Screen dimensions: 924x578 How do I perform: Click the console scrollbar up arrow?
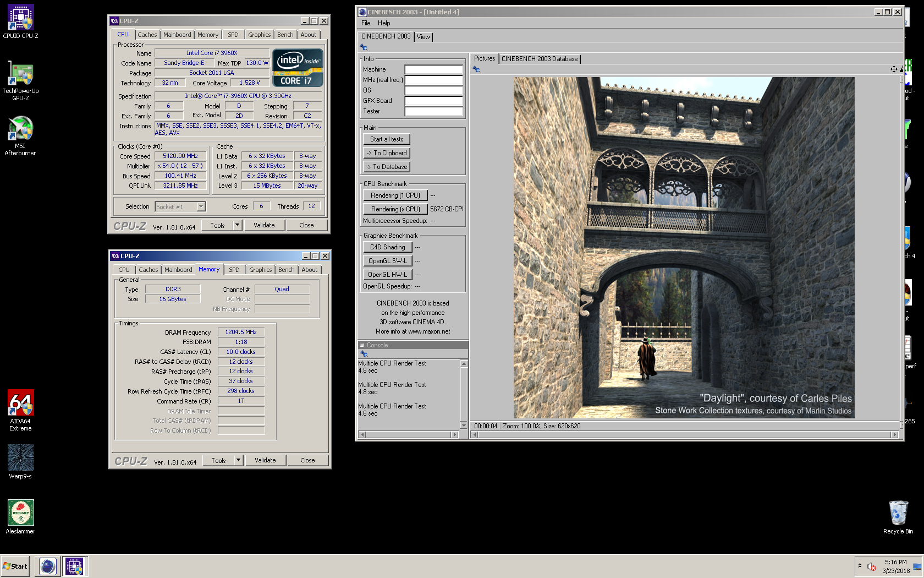[464, 363]
